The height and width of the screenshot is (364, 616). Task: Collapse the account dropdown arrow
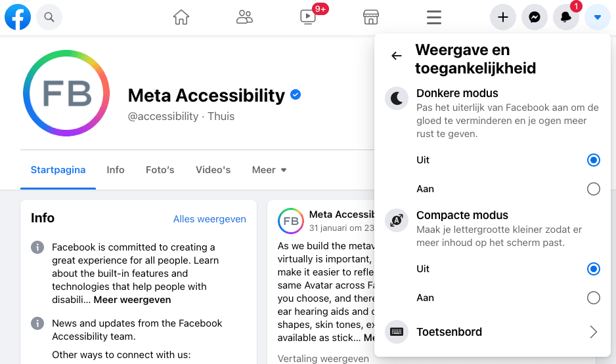pyautogui.click(x=597, y=17)
